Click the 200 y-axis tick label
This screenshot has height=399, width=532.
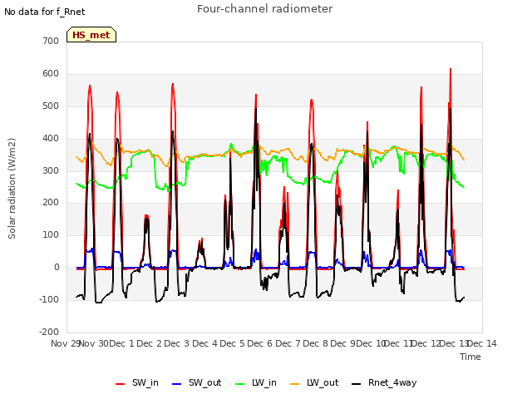pos(51,203)
